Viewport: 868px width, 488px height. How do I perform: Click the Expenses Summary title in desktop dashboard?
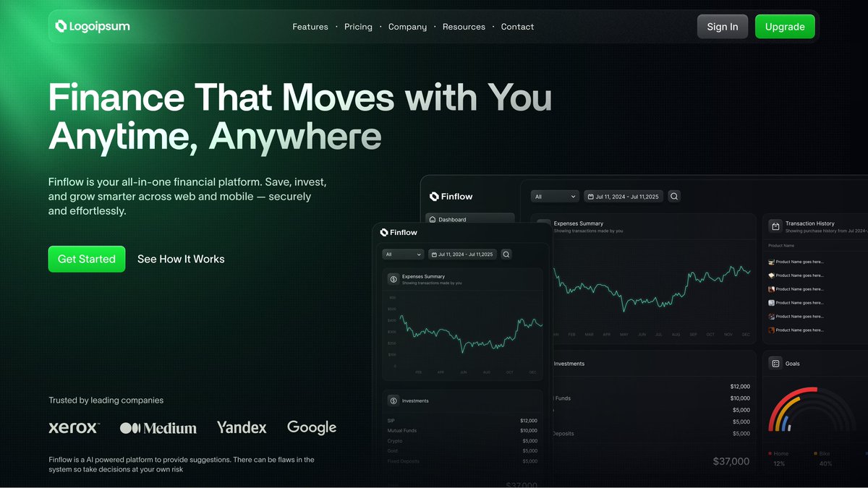578,223
